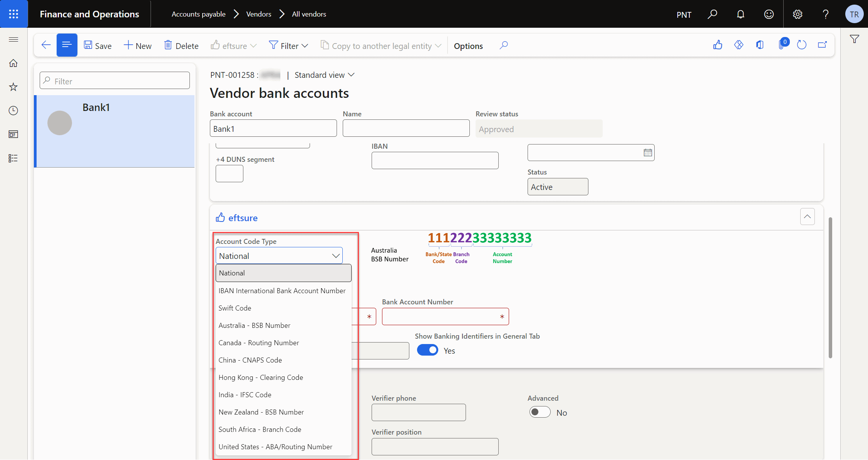The width and height of the screenshot is (868, 460).
Task: Open Recent clock icon in sidebar
Action: tap(13, 111)
